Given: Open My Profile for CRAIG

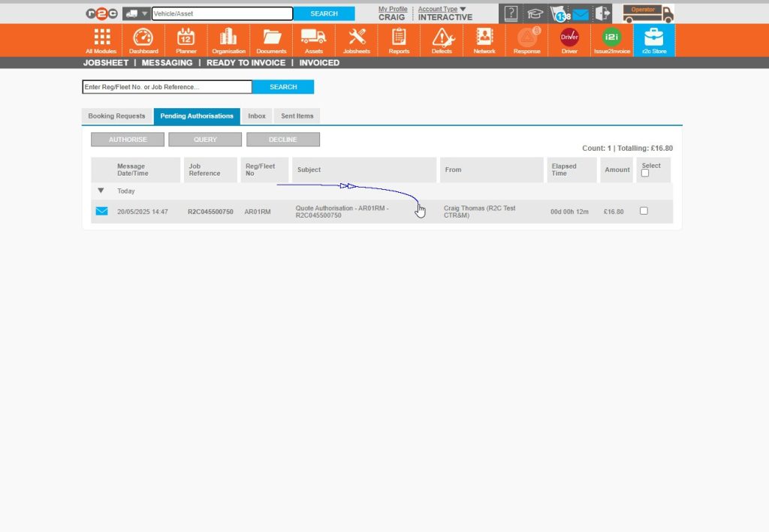Looking at the screenshot, I should click(x=391, y=10).
